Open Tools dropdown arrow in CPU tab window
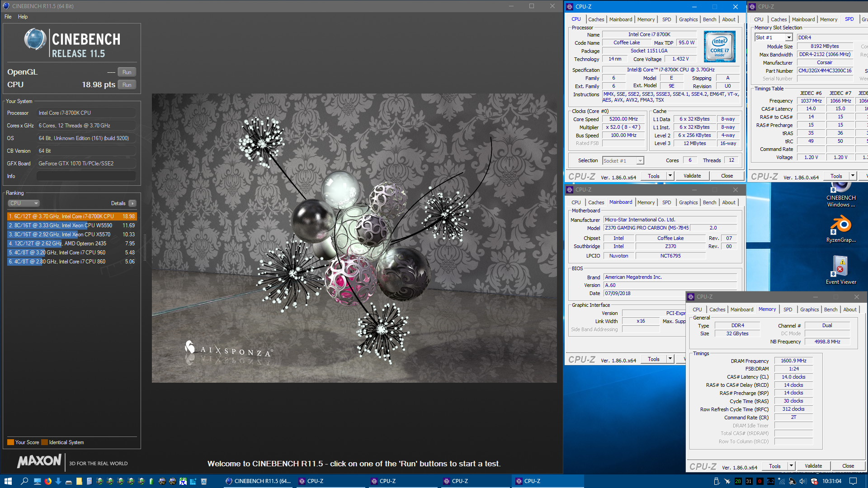Screen dimensions: 868x488 pyautogui.click(x=670, y=176)
